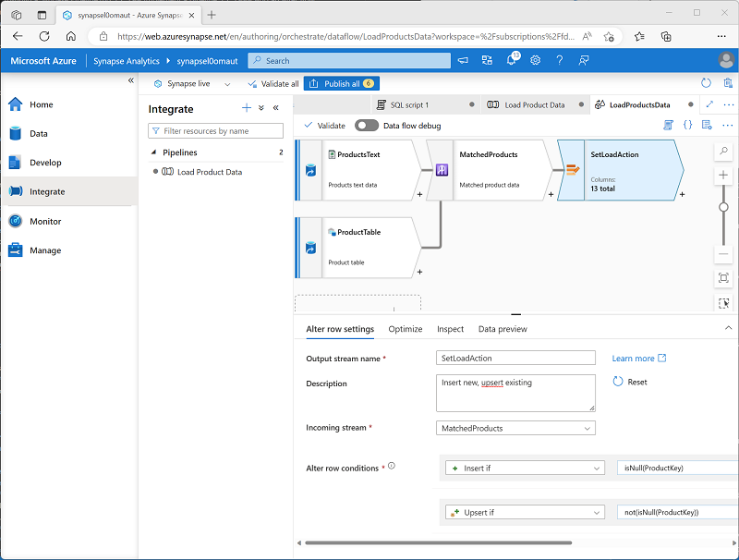Open data flow properties icon
This screenshot has width=739, height=560.
[707, 126]
